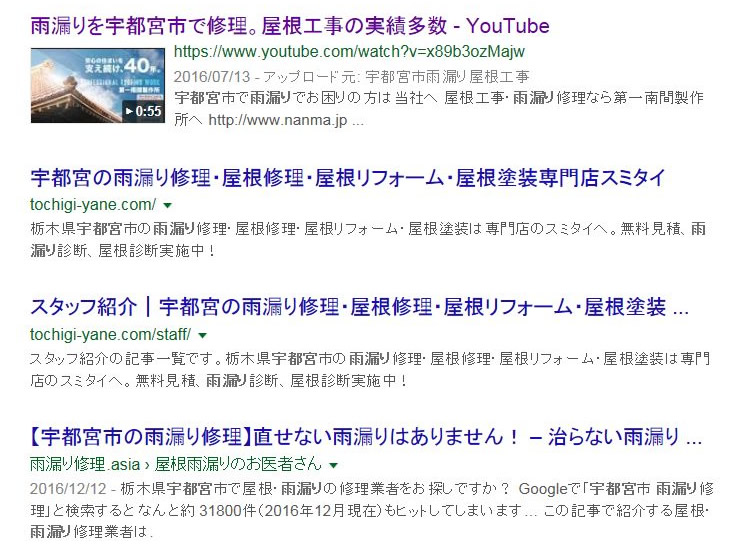Expand the dropdown arrow beside tochigi-yane.com/
Image resolution: width=741 pixels, height=547 pixels.
pyautogui.click(x=167, y=204)
